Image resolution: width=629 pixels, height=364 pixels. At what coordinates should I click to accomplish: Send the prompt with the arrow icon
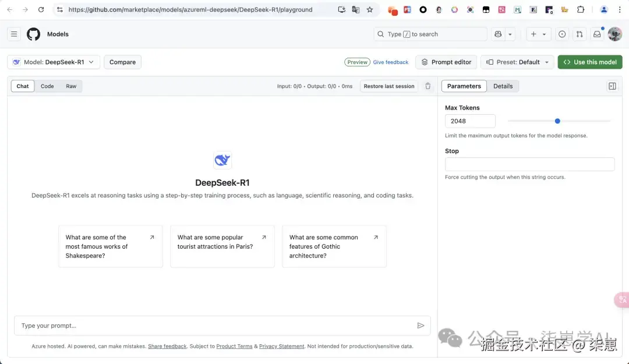click(420, 326)
